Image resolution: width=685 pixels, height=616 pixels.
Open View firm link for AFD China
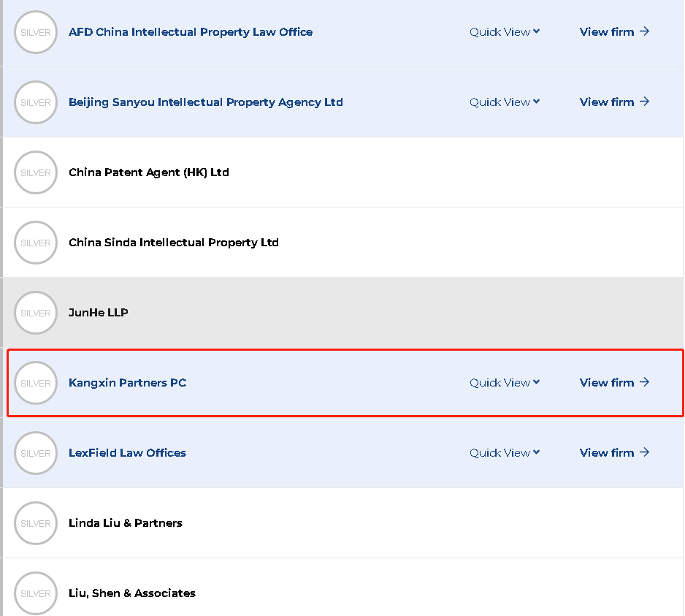tap(614, 32)
